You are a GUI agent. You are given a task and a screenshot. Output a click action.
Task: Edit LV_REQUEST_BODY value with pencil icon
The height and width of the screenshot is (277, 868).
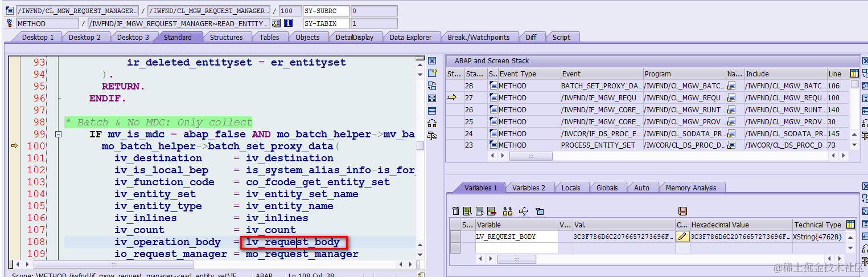682,237
